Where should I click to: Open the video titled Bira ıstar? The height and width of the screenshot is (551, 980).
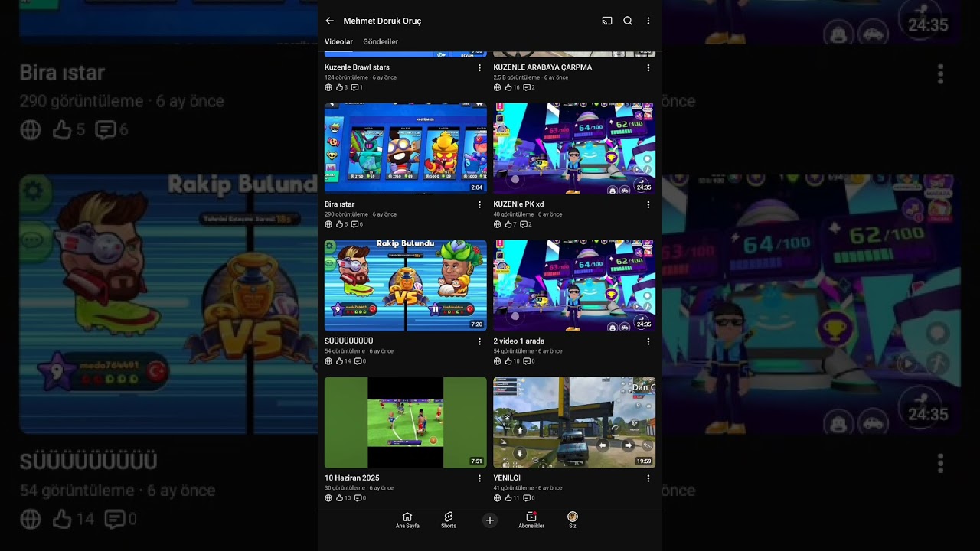(339, 204)
